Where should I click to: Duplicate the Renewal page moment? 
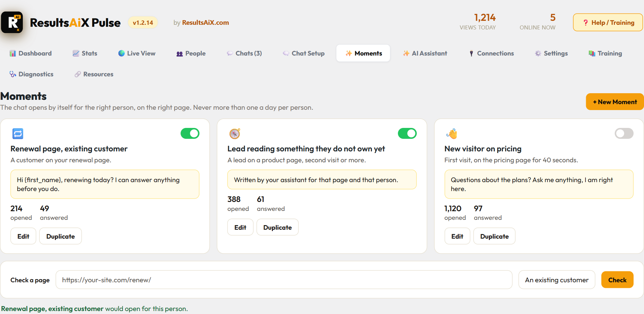point(61,236)
